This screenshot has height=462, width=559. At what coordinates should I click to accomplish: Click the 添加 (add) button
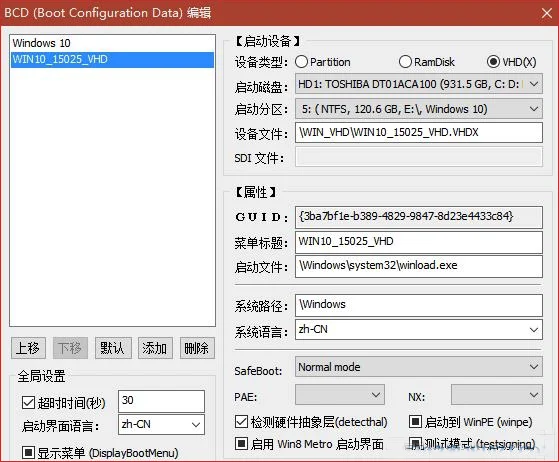155,348
